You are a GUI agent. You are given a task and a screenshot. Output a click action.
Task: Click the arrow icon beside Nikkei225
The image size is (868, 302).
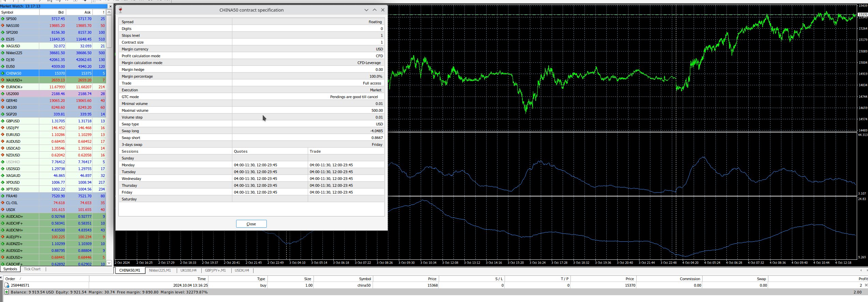3,53
